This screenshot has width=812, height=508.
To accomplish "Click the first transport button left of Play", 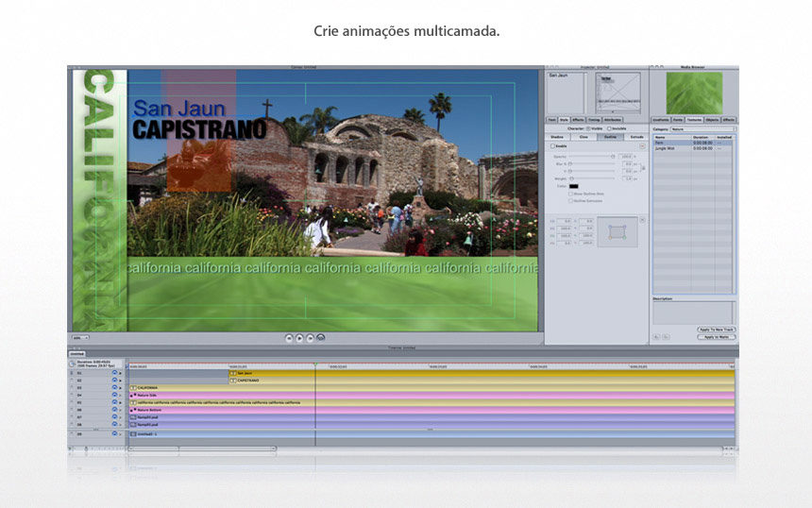I will coord(289,336).
